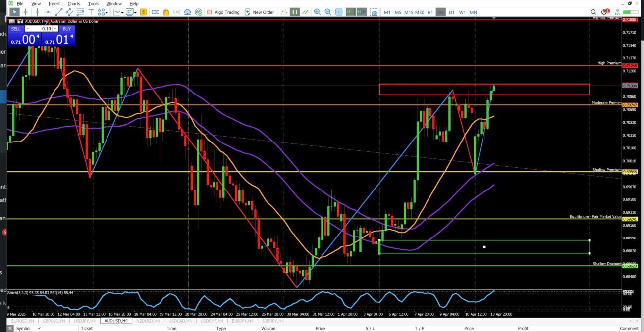Open the Charts menu
Screen dimensions: 644x332
(x=74, y=4)
